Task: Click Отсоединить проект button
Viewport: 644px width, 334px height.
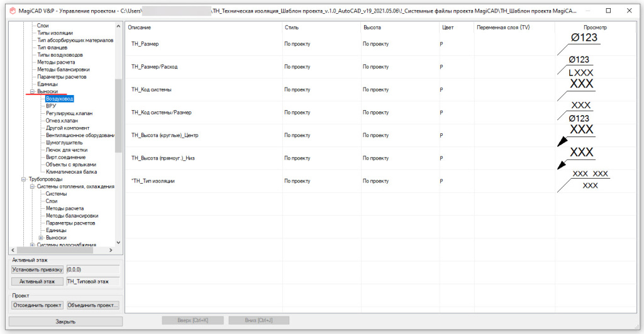Action: [37, 305]
